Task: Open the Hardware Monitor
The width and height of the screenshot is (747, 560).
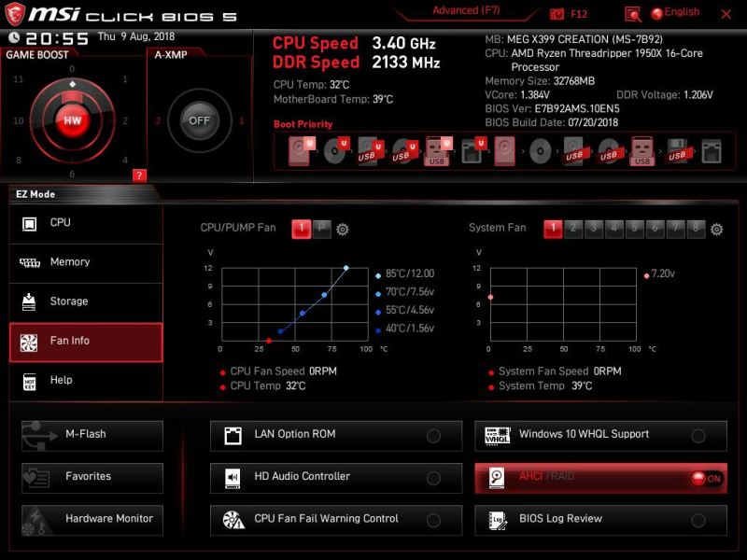Action: tap(92, 520)
